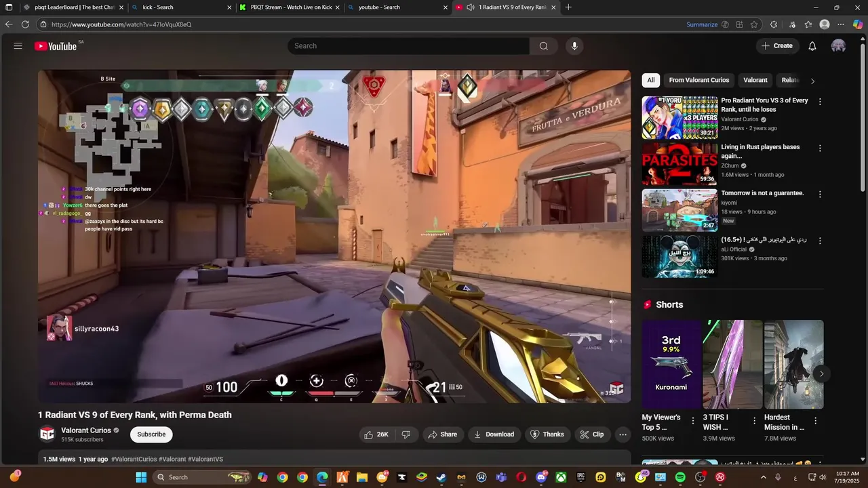Open options for Living in Rust video
This screenshot has width=868, height=488.
(x=820, y=148)
